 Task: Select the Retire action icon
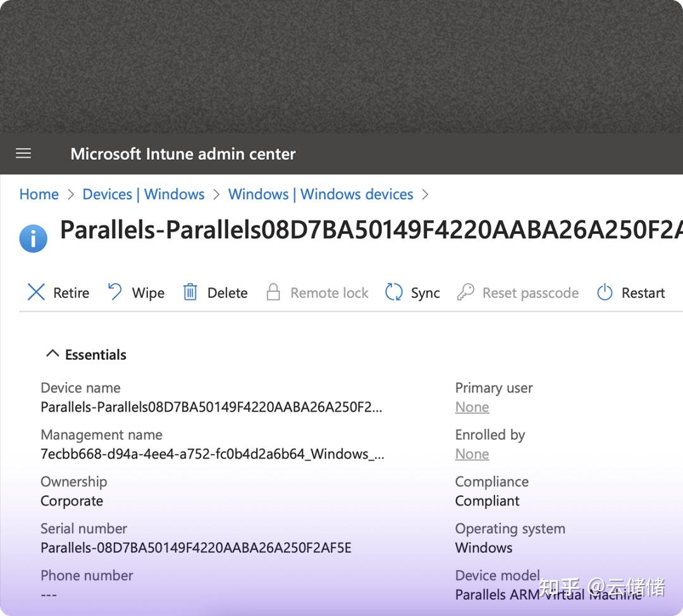36,292
